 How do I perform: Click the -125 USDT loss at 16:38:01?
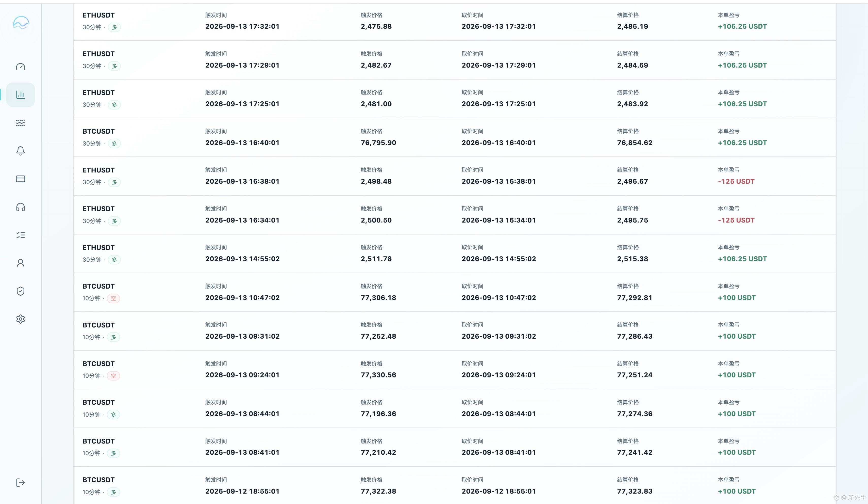tap(736, 181)
